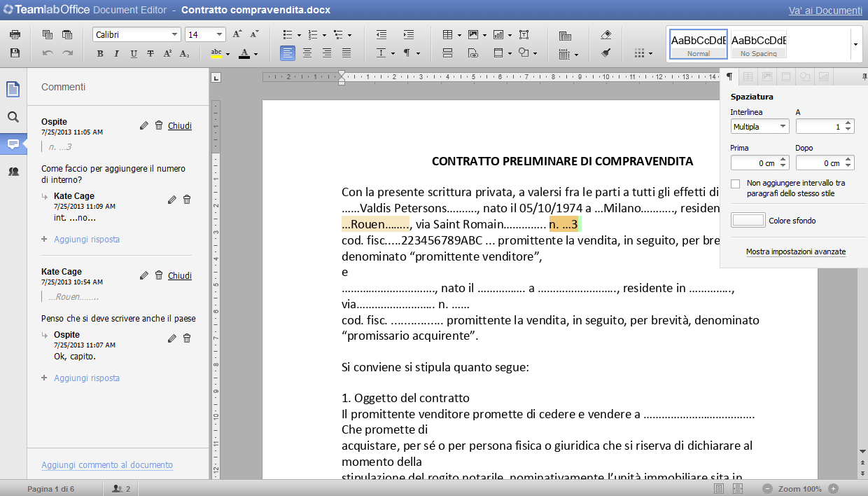Toggle the Comments panel sidebar icon
The image size is (868, 496).
click(x=13, y=144)
